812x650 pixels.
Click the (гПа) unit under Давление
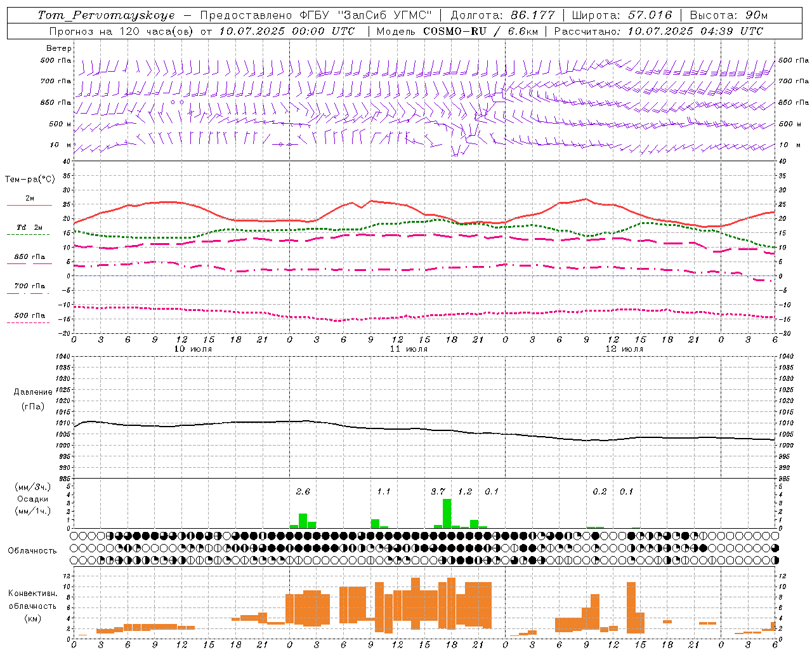[33, 407]
